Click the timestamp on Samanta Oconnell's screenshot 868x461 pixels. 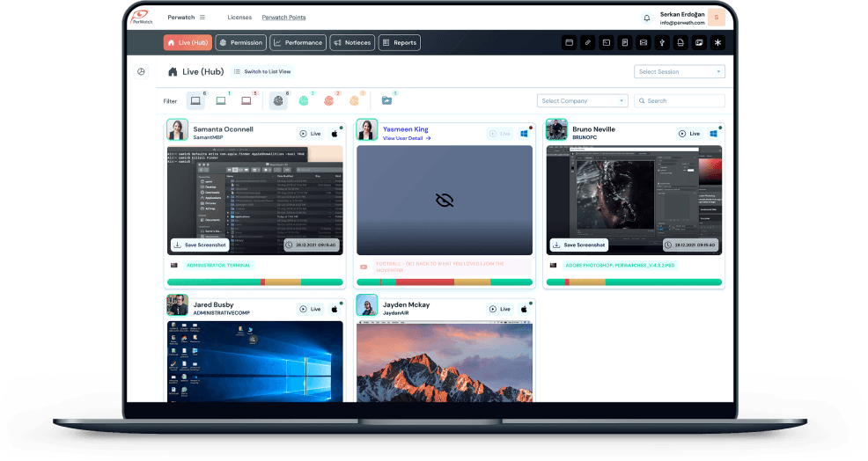coord(312,245)
